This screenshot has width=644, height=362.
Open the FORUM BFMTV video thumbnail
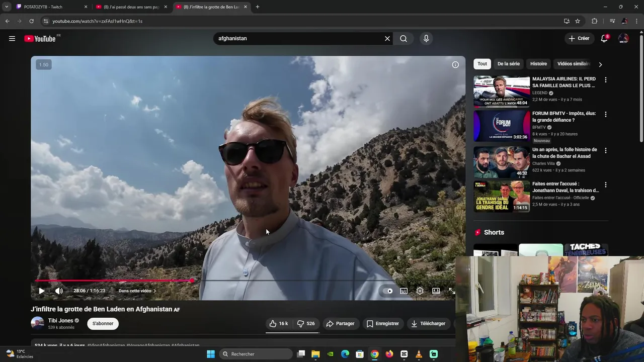[502, 126]
